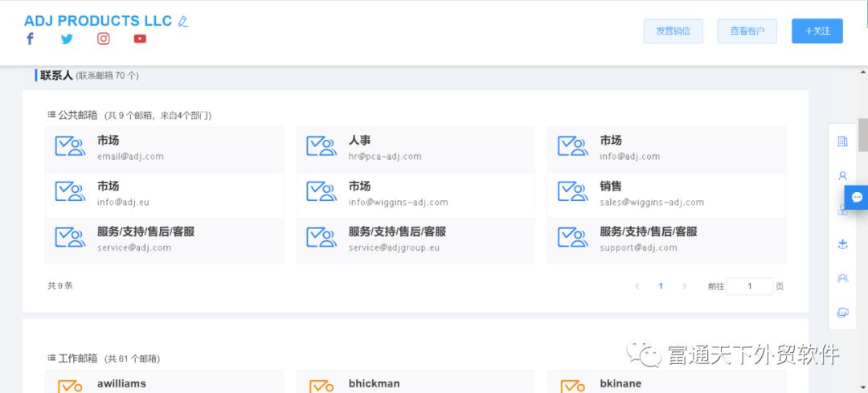Click the mailbox icon beside email@adj.com
This screenshot has height=393, width=868.
[70, 147]
